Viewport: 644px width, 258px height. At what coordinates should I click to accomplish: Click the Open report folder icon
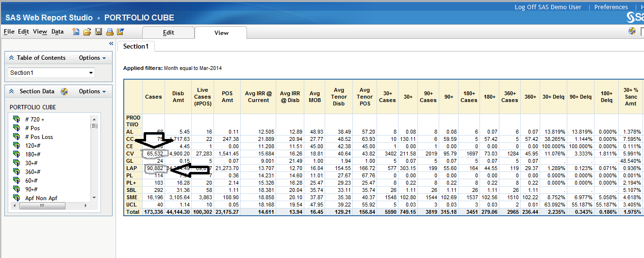click(x=87, y=32)
